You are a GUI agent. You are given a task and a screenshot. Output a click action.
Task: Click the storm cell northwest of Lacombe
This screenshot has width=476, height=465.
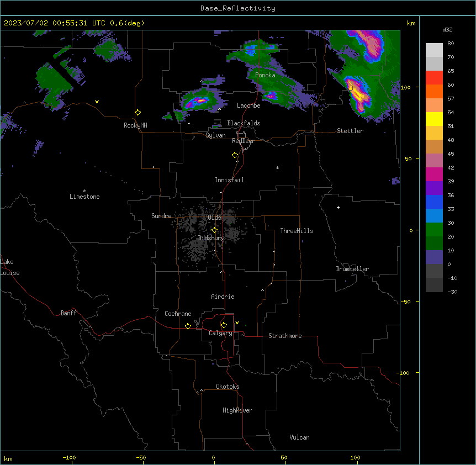199,100
